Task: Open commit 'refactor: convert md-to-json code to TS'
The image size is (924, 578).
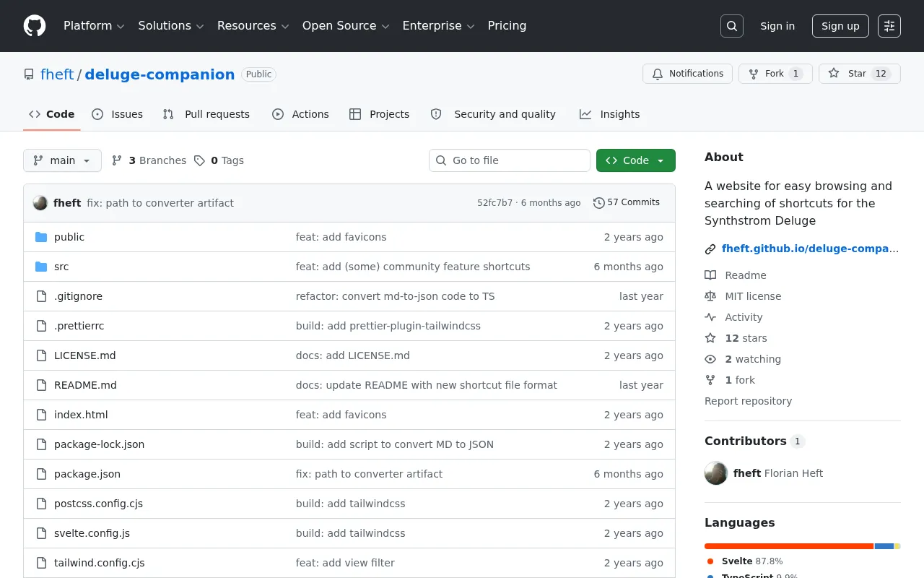Action: coord(396,296)
